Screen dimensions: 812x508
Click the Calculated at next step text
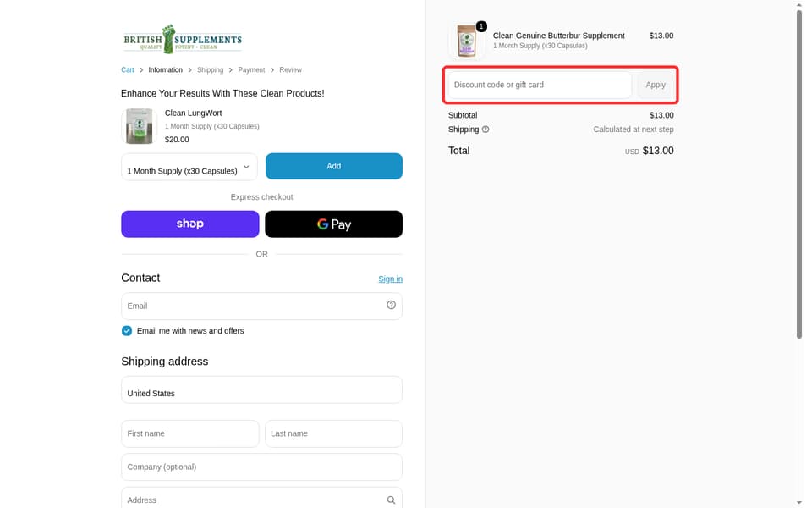coord(634,130)
